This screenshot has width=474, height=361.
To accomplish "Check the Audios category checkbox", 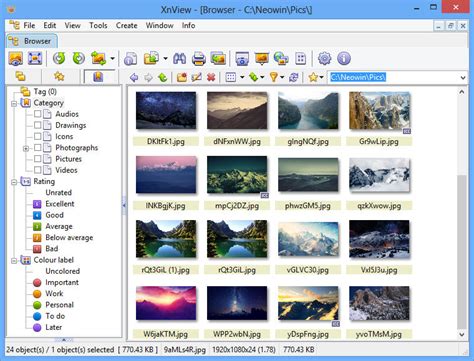I will pyautogui.click(x=38, y=114).
